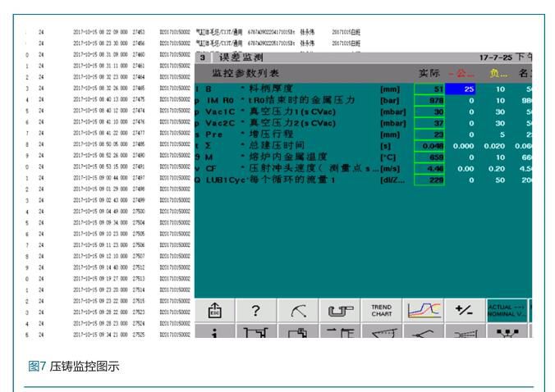This screenshot has width=555, height=392.
Task: Select the 熔炉内金属温度 parameter label
Action: (x=288, y=157)
